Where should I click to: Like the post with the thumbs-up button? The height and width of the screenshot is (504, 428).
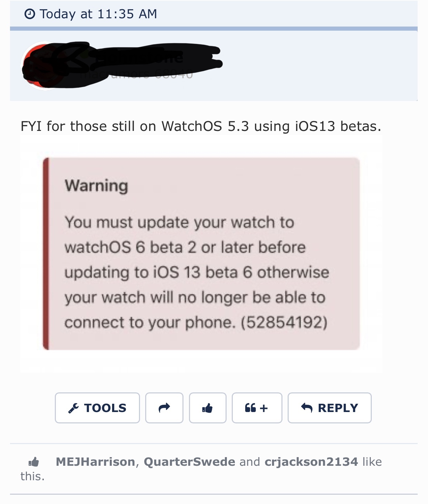pos(208,408)
